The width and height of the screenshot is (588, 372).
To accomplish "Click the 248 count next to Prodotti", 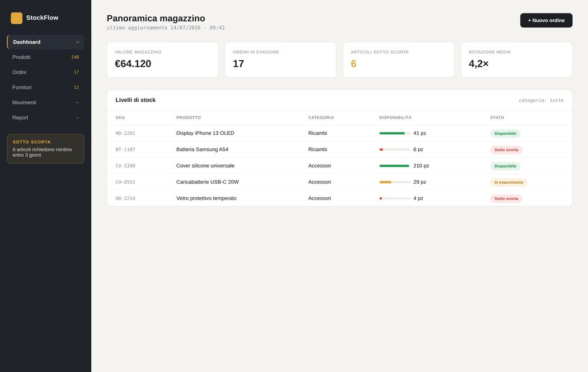I will tap(75, 57).
